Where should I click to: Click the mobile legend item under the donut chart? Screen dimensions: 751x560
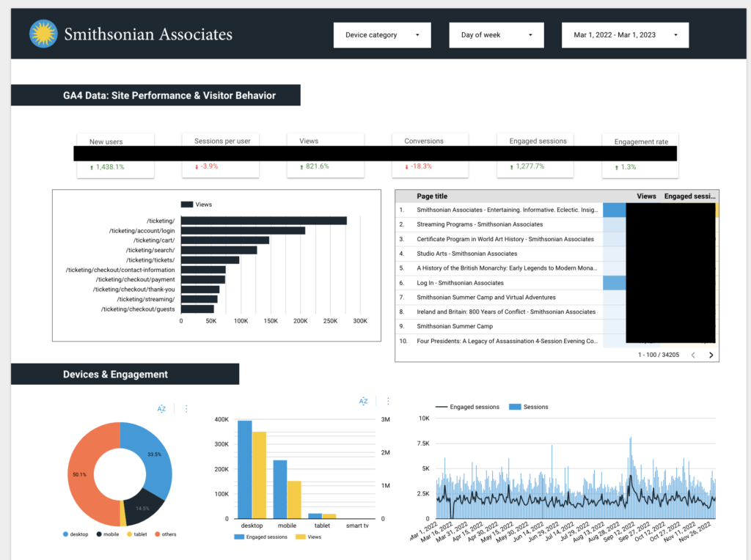tap(108, 534)
